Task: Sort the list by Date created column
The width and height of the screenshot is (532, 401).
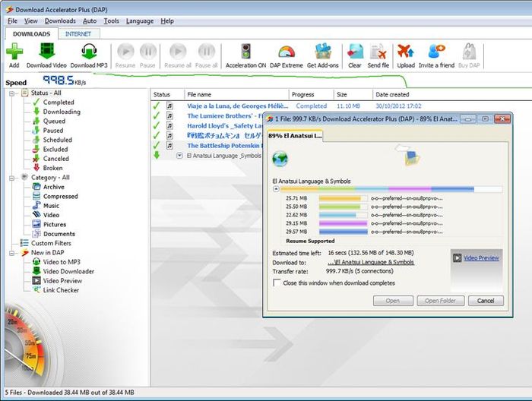Action: click(x=392, y=95)
